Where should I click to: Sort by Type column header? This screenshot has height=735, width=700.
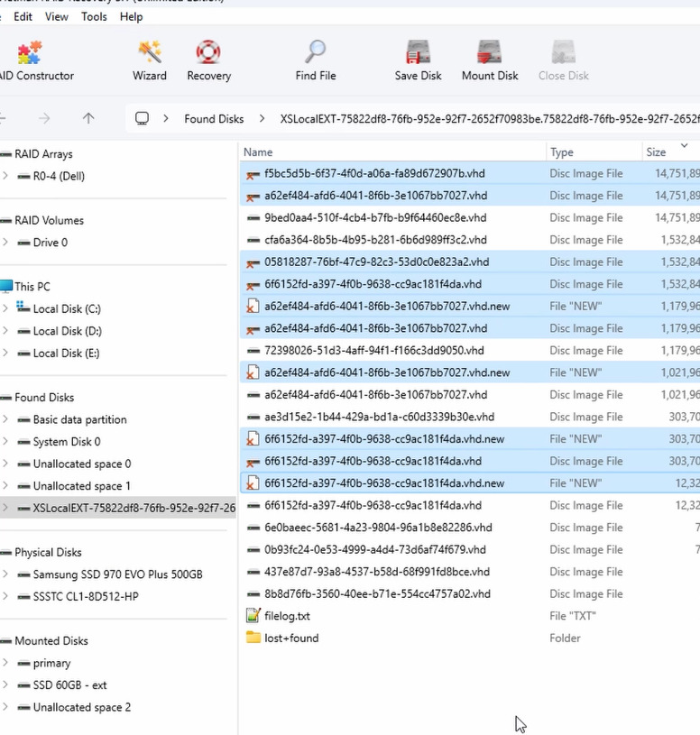pyautogui.click(x=562, y=152)
